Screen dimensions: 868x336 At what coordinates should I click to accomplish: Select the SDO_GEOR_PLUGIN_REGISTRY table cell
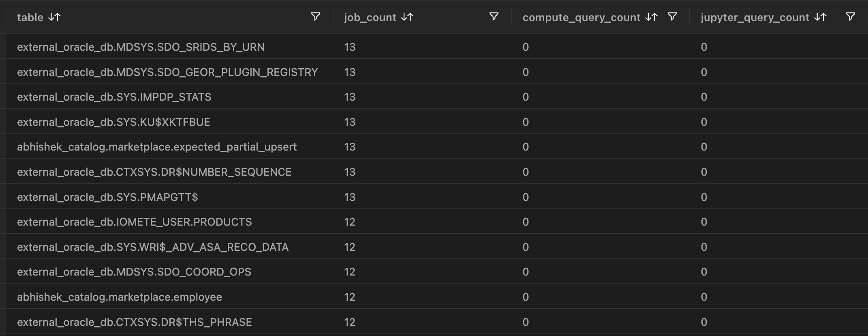click(x=167, y=72)
